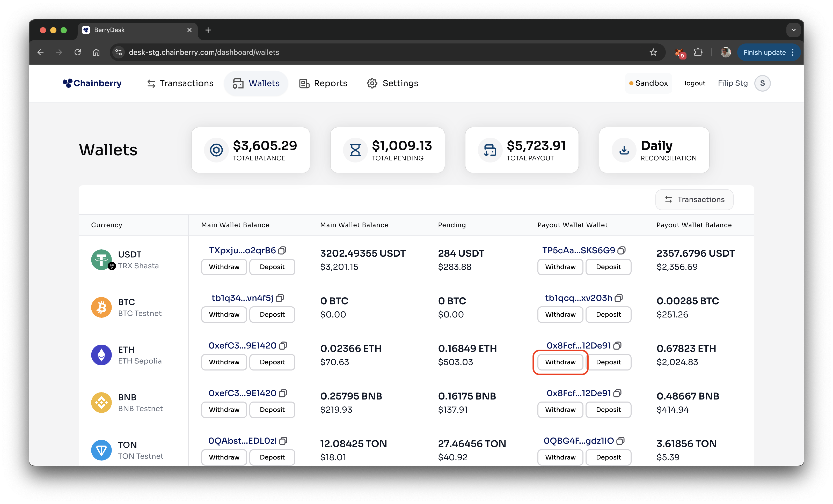Open the user avatar S menu

762,83
